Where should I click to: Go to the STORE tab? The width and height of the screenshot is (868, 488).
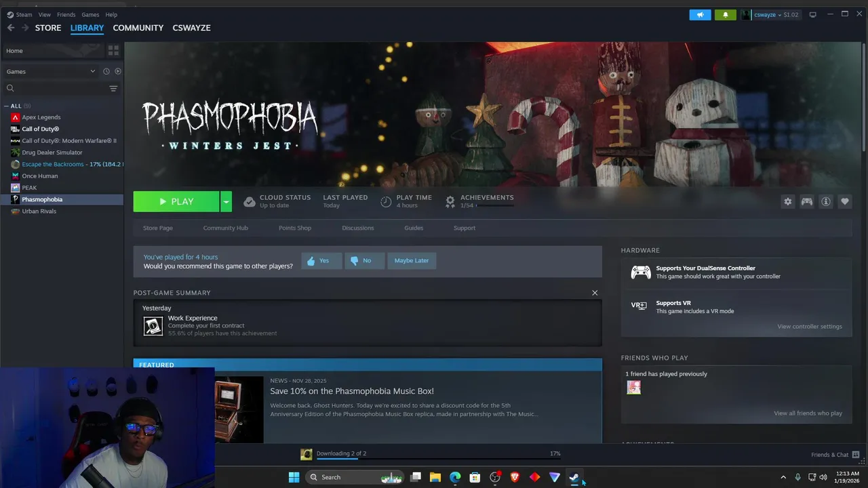tap(48, 28)
